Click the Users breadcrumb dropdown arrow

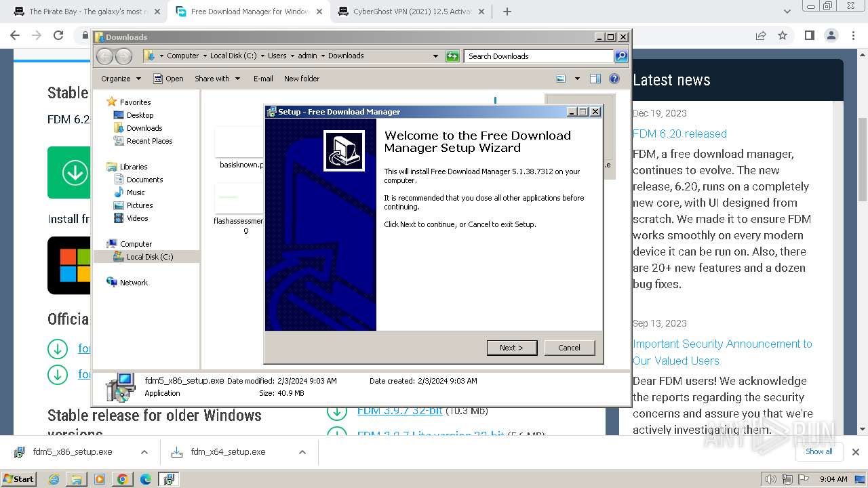[x=292, y=56]
